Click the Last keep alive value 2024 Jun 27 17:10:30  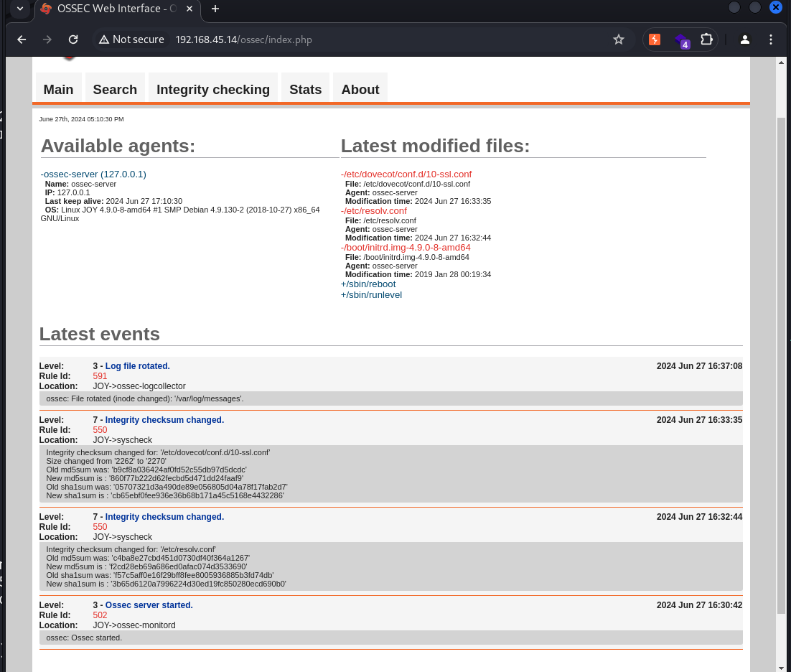click(x=144, y=201)
